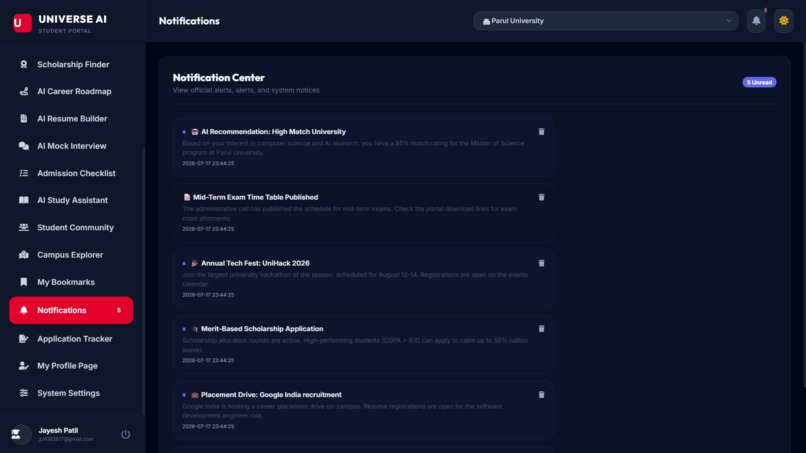806x453 pixels.
Task: Open Campus Explorer
Action: tap(71, 255)
